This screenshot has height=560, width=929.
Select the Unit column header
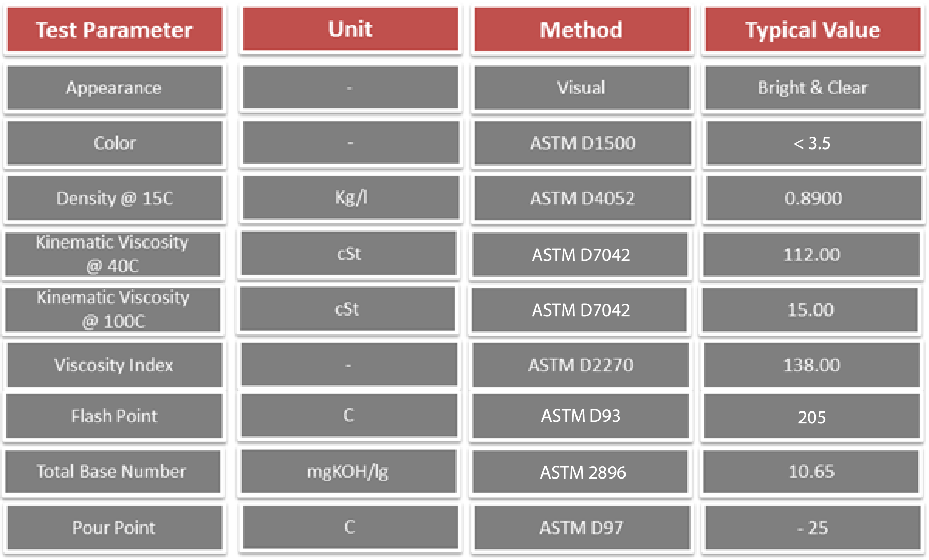coord(350,29)
